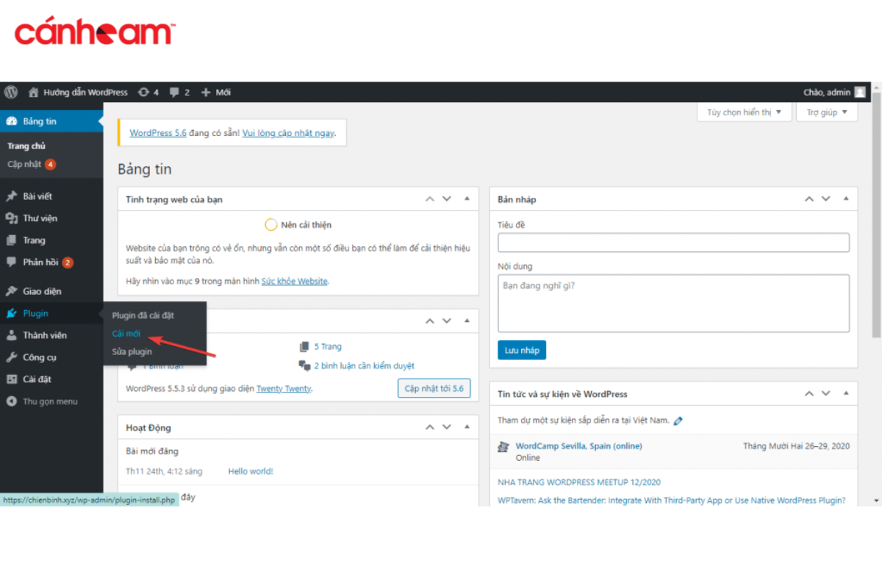This screenshot has height=588, width=882.
Task: Click the Tháng Mười Hai 26–29, 2020 date
Action: (796, 446)
